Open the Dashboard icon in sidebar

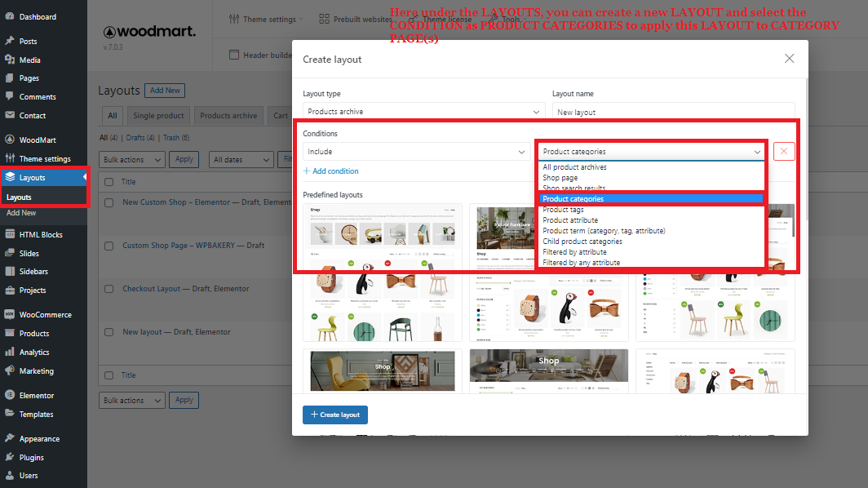10,16
